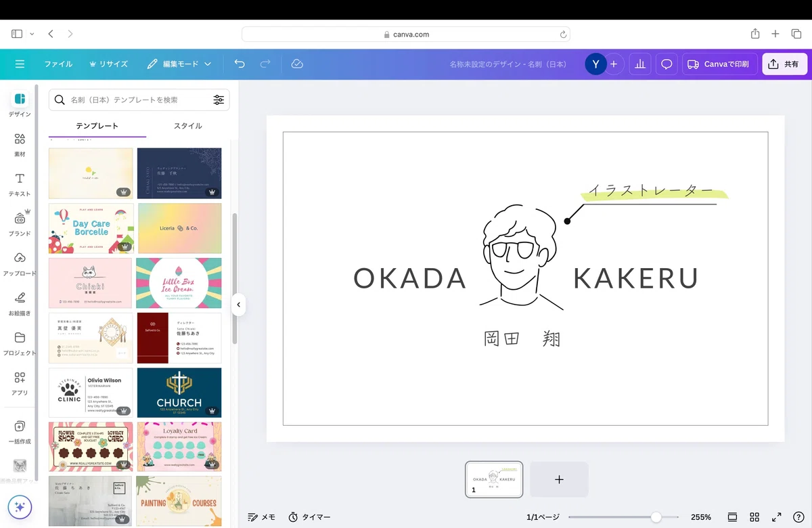Select the face illustration on canvas
Image resolution: width=812 pixels, height=528 pixels.
click(x=521, y=257)
